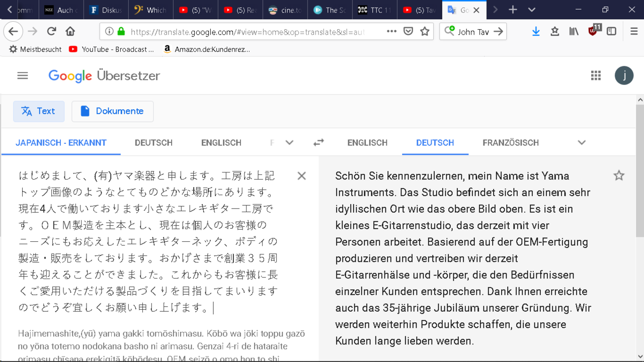Switch to the (5) Tav YouTube tab
The width and height of the screenshot is (644, 362).
pyautogui.click(x=420, y=10)
